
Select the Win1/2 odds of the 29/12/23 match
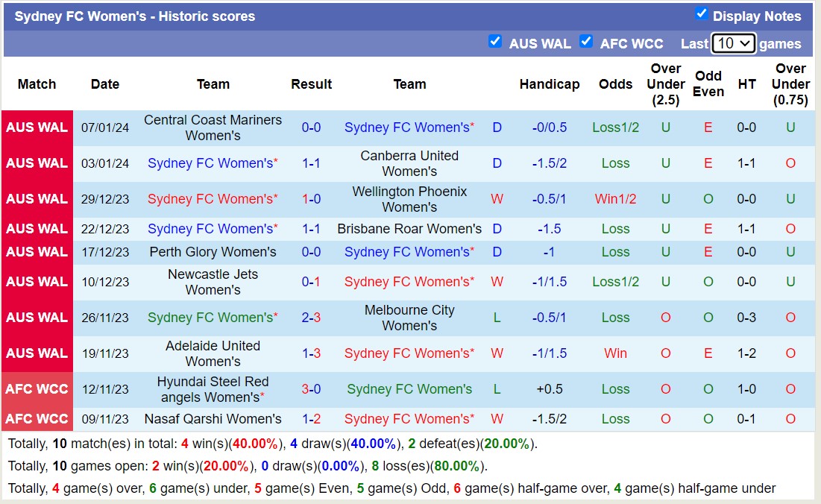pos(615,199)
